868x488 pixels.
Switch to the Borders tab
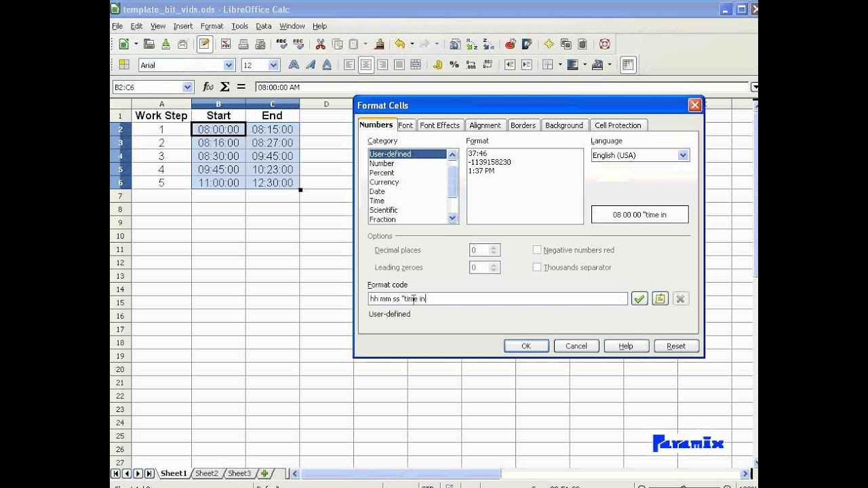(523, 125)
